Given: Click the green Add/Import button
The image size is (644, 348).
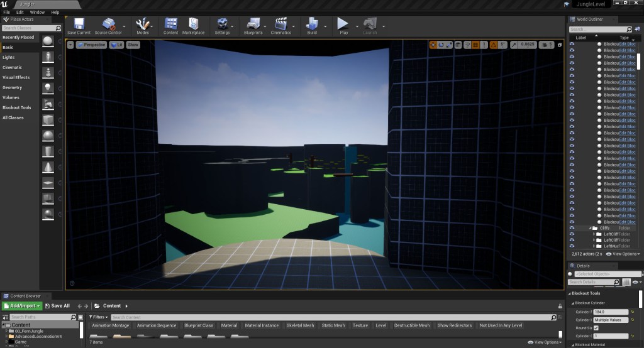Looking at the screenshot, I should (22, 306).
